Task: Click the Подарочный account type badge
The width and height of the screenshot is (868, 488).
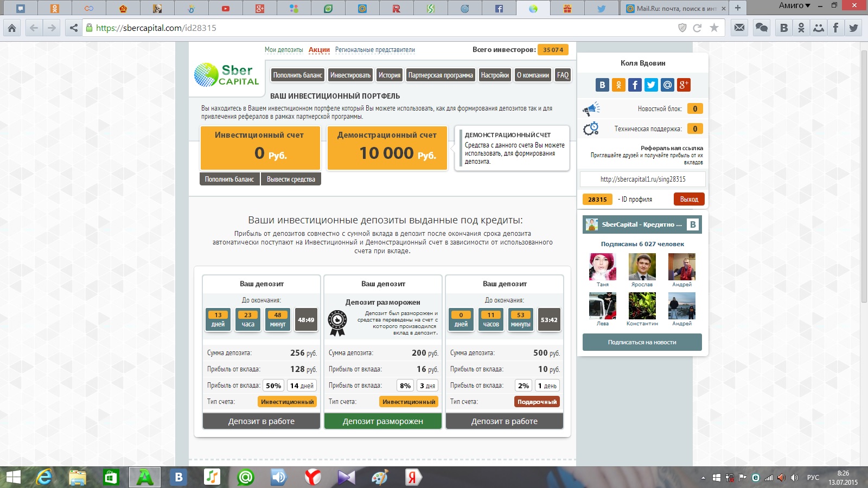Action: 537,402
